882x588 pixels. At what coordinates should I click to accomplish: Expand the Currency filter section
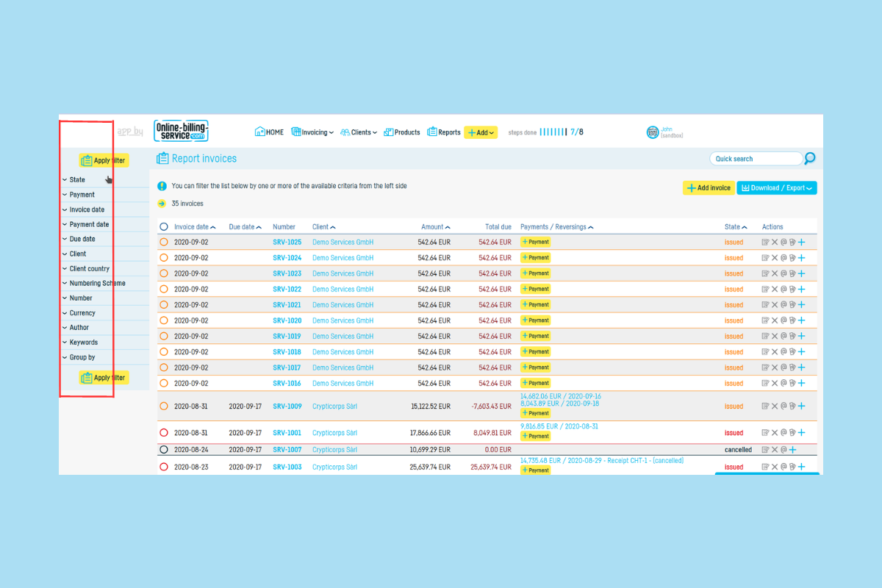[104, 312]
